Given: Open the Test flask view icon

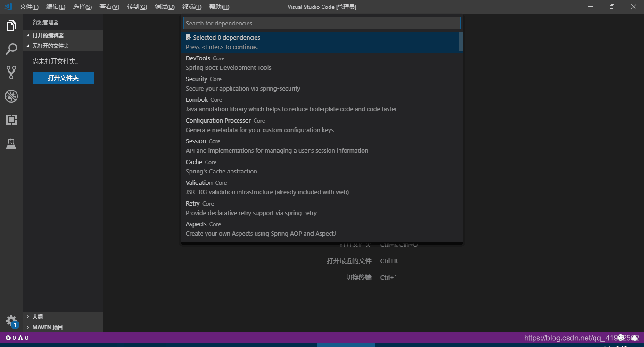Looking at the screenshot, I should pos(11,143).
